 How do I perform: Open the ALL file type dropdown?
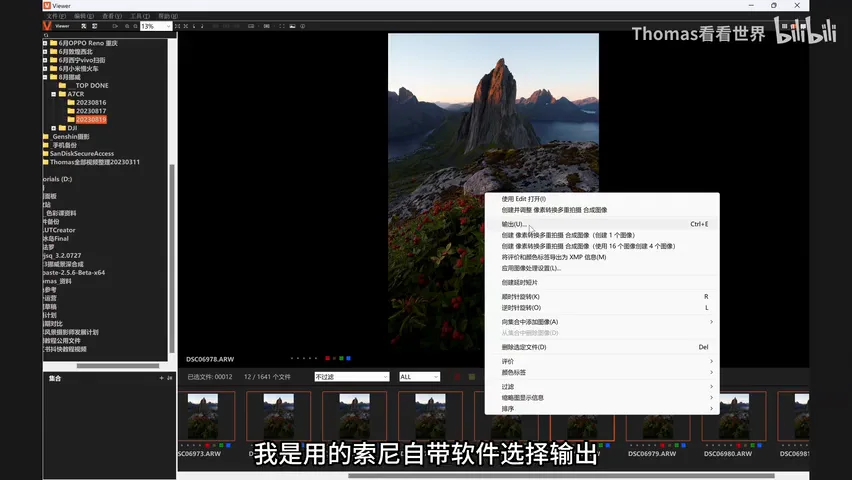pos(419,377)
